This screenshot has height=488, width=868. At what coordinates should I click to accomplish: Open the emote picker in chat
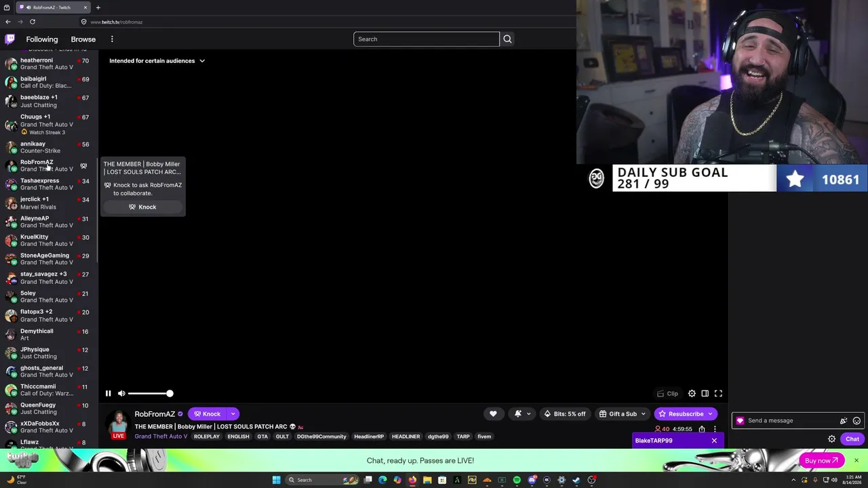(857, 421)
